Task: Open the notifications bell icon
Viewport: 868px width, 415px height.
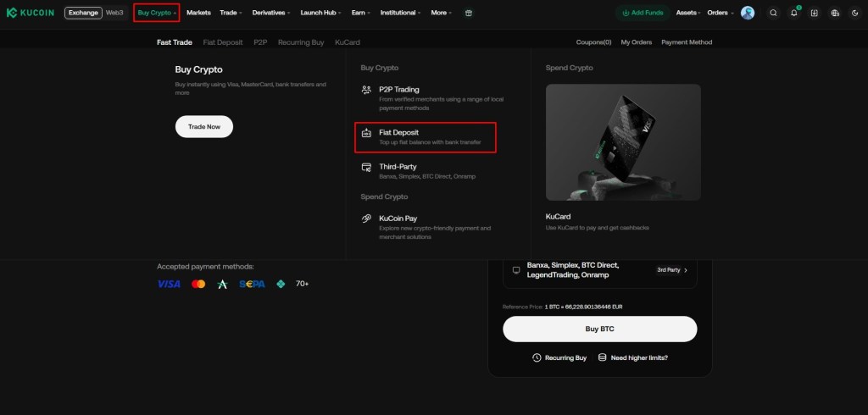Action: [x=793, y=13]
